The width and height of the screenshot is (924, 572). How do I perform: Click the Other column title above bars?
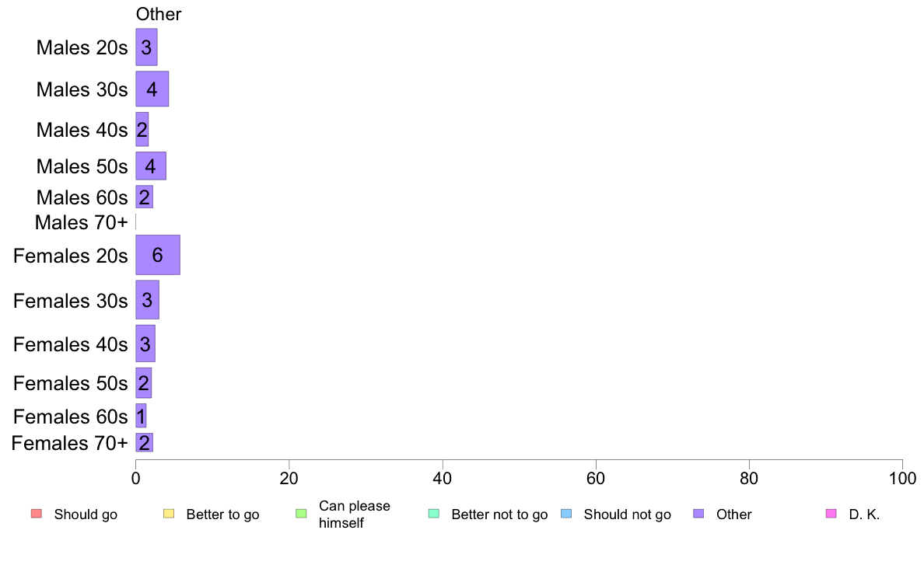tap(159, 14)
